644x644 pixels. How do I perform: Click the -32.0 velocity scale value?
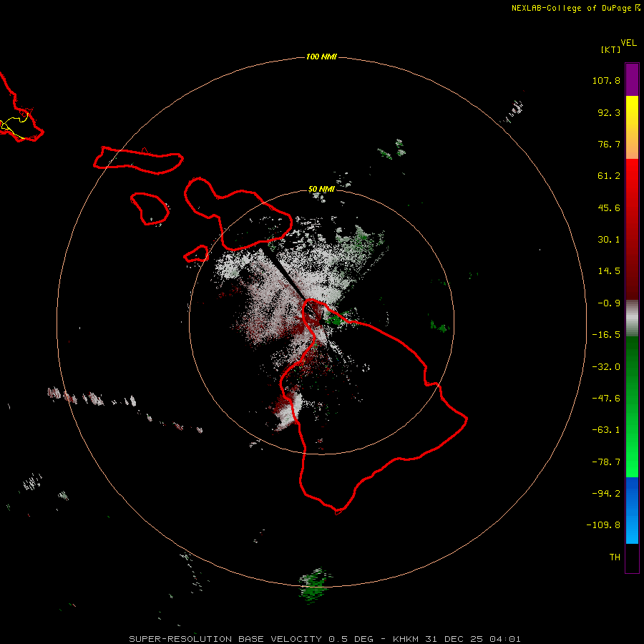click(x=606, y=367)
